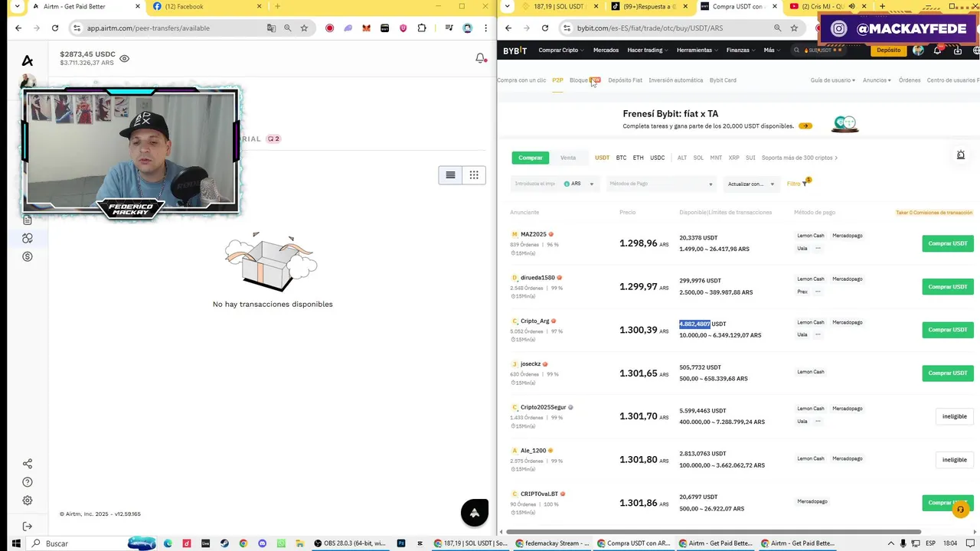
Task: Click the yellow Depósito button
Action: pyautogui.click(x=889, y=51)
